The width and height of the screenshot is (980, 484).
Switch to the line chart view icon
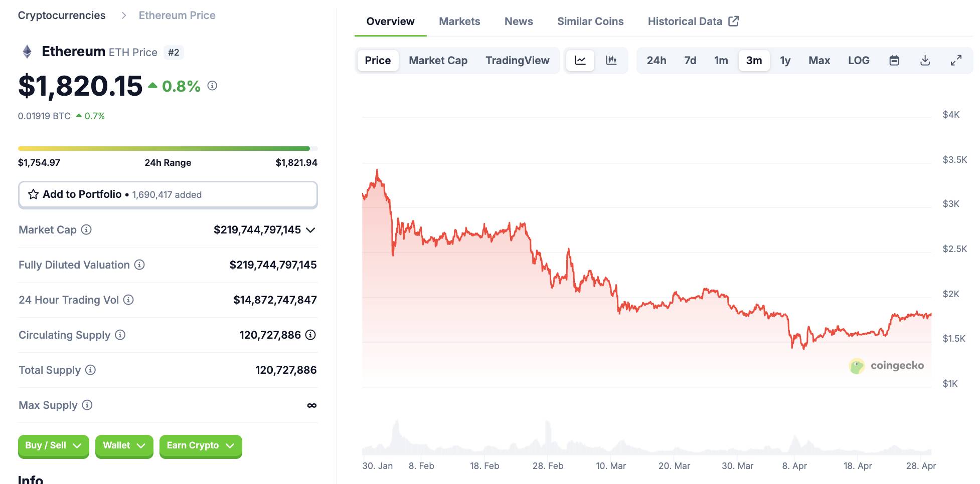(x=580, y=61)
